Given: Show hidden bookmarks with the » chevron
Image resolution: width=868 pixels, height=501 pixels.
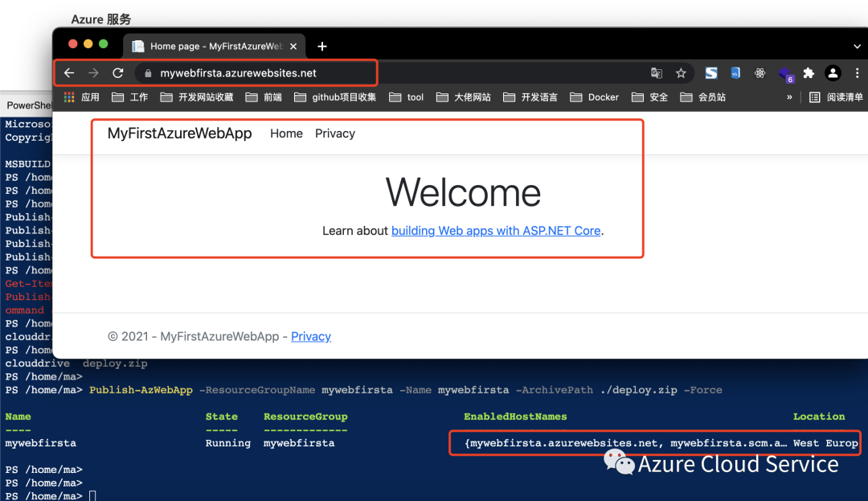Looking at the screenshot, I should click(789, 97).
